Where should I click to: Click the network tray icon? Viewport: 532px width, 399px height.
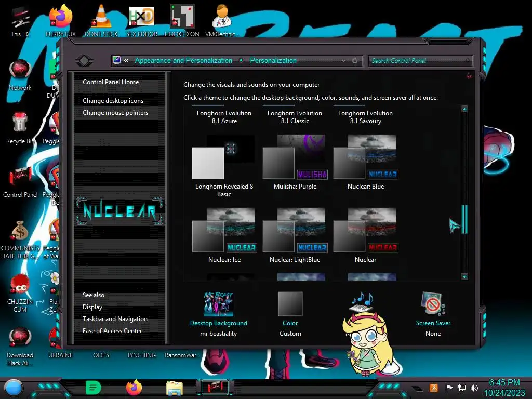[462, 388]
